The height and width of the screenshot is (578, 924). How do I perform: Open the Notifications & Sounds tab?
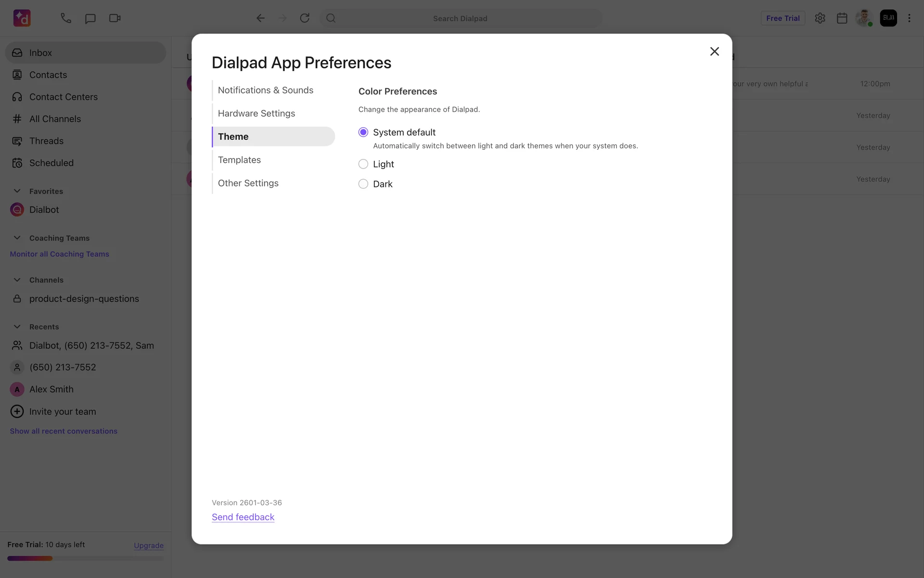tap(265, 90)
